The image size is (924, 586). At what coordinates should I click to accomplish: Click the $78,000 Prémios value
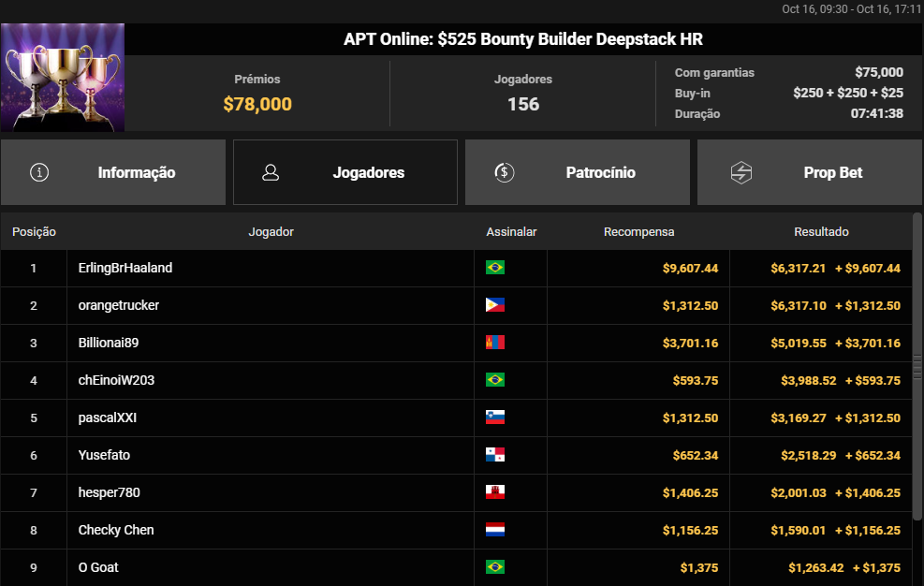click(x=257, y=104)
